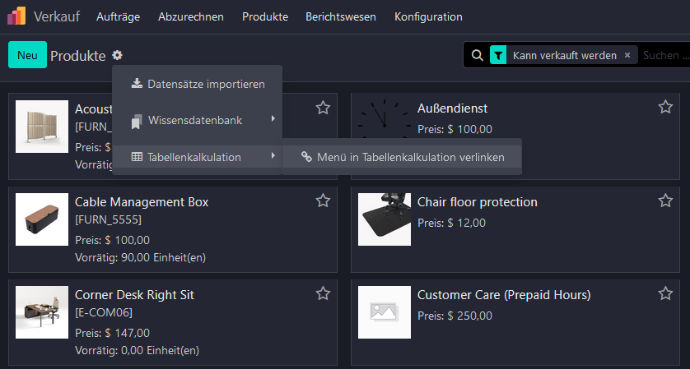690x369 pixels.
Task: Click the Neu button
Action: [x=27, y=55]
